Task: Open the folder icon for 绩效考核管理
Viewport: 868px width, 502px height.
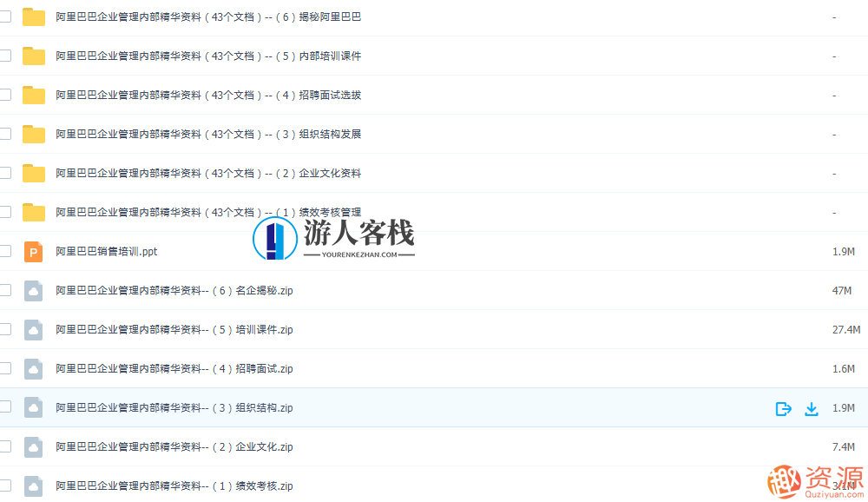Action: (33, 211)
